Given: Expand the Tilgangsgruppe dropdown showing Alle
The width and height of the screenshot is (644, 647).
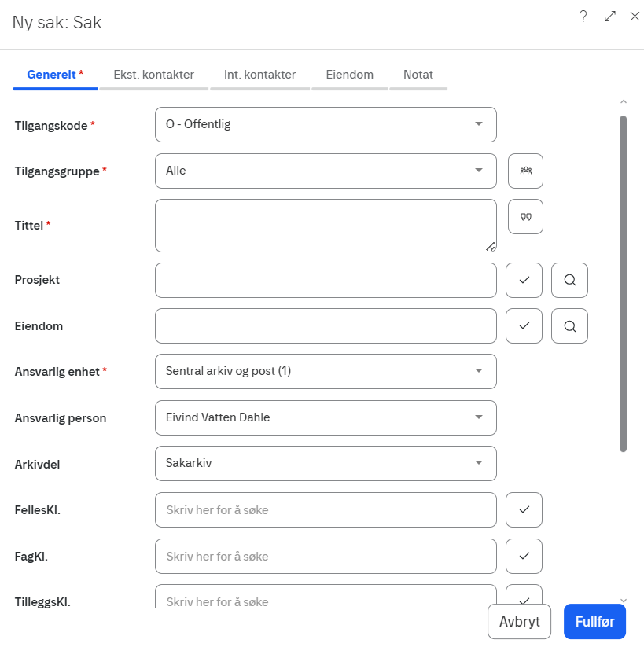Looking at the screenshot, I should [x=326, y=171].
